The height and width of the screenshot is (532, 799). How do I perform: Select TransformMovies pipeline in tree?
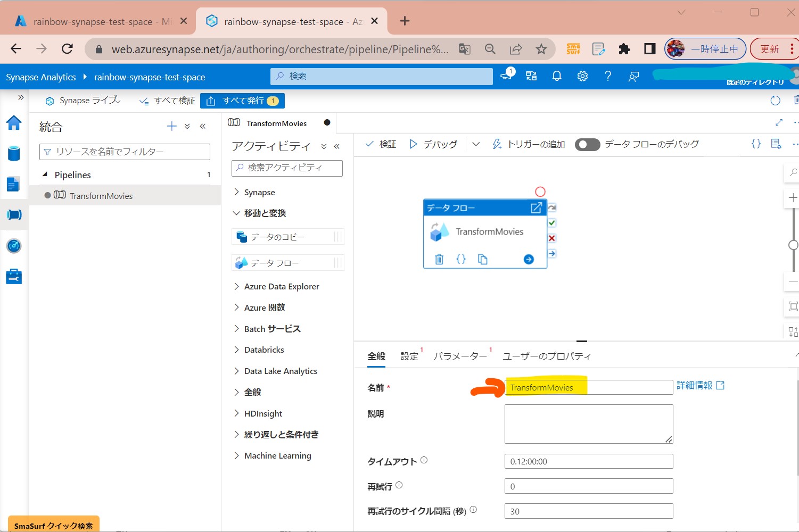125,195
